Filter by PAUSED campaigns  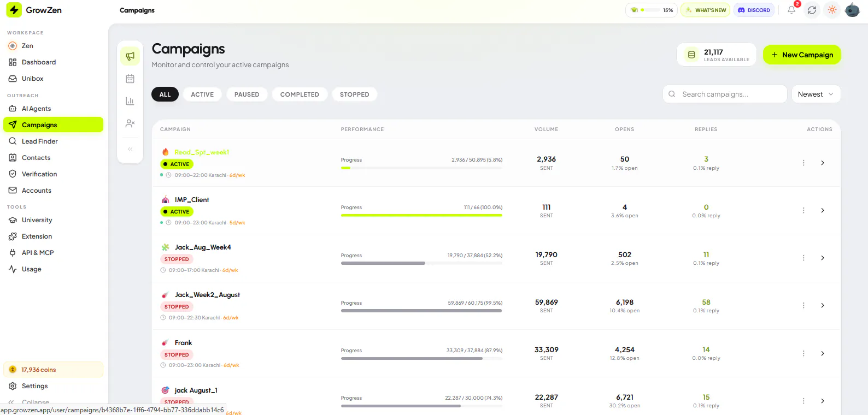247,94
